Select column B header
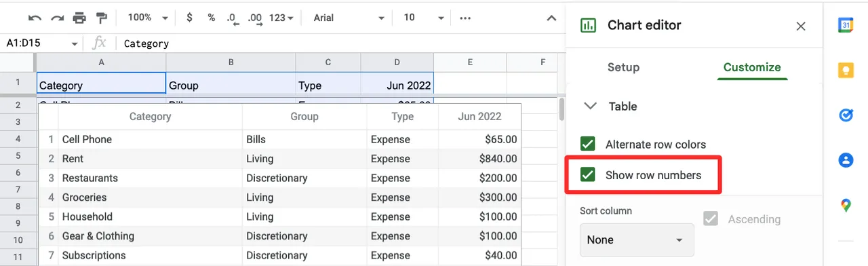This screenshot has height=266, width=868. [231, 62]
